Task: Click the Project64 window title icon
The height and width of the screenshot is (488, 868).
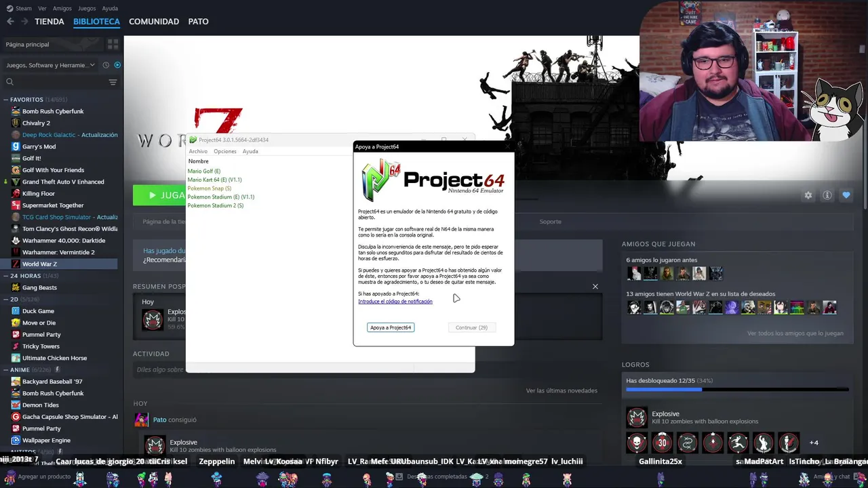Action: tap(193, 140)
